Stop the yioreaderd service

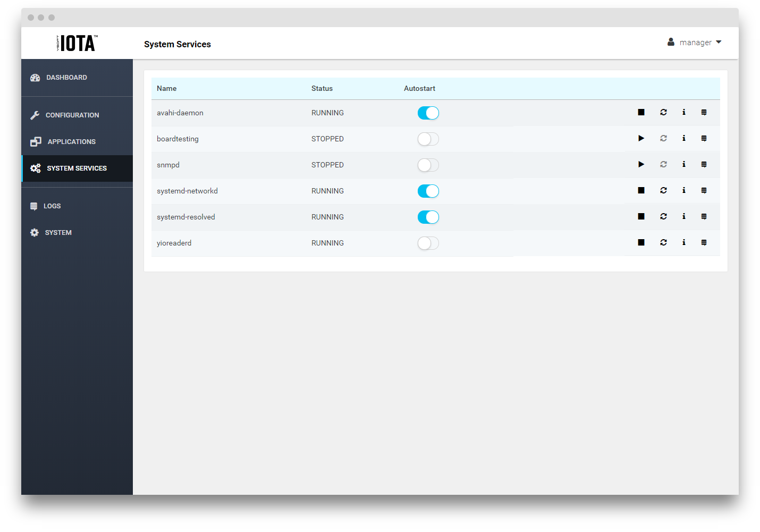click(x=641, y=242)
